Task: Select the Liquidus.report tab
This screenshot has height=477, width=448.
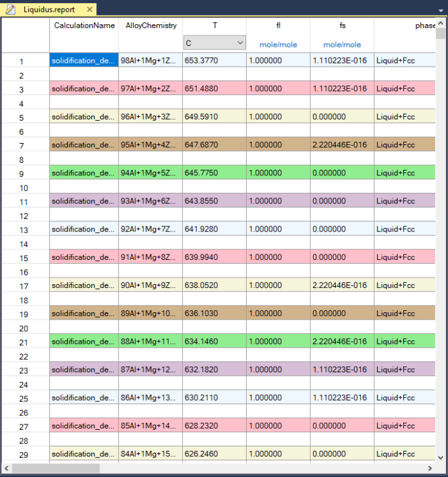Action: point(48,9)
